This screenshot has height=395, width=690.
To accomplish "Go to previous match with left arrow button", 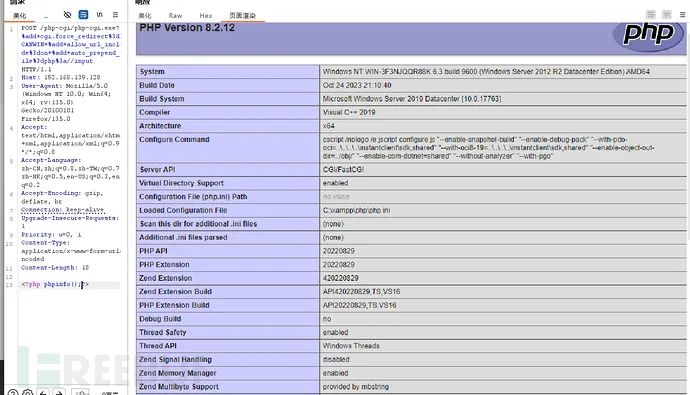I will pos(43,392).
